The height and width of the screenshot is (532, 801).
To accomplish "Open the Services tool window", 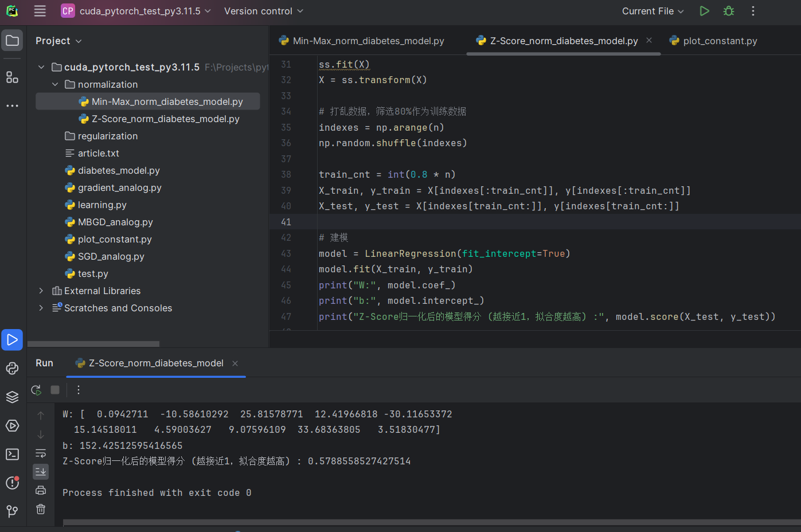I will [x=12, y=426].
